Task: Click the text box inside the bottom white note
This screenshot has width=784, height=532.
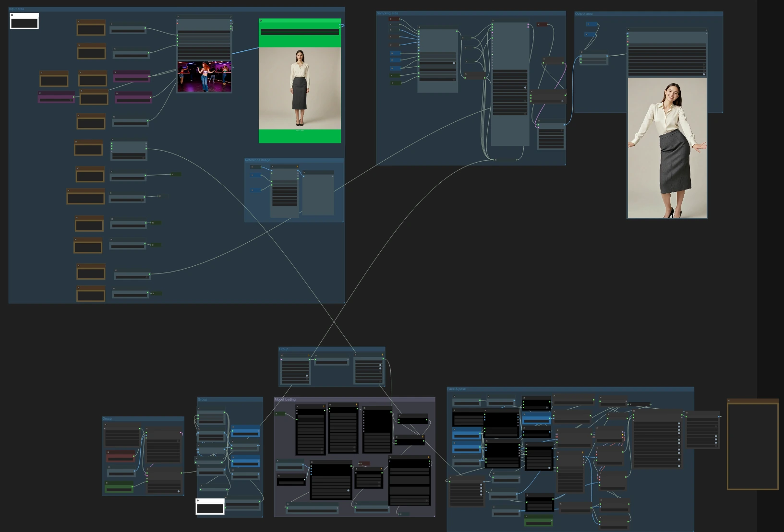Action: point(210,508)
